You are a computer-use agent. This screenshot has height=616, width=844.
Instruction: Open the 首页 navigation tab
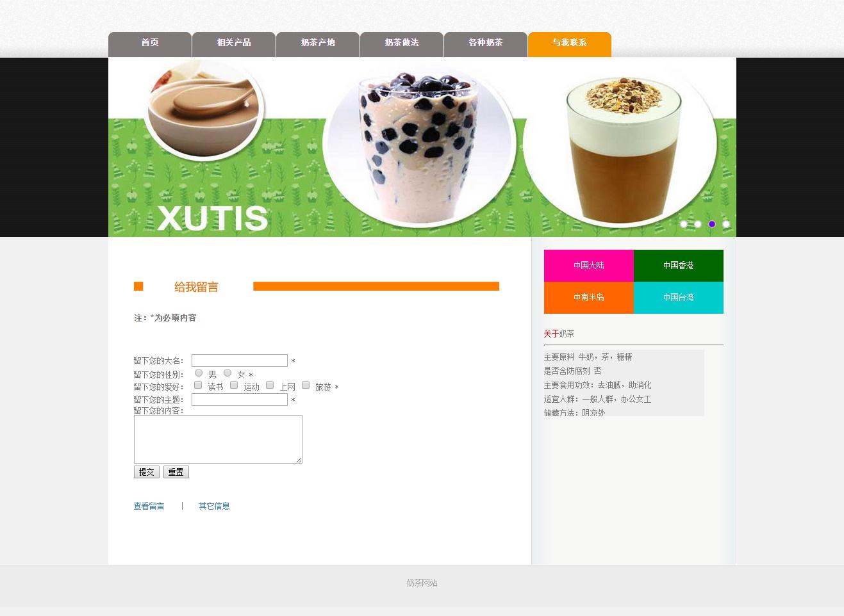(x=150, y=43)
